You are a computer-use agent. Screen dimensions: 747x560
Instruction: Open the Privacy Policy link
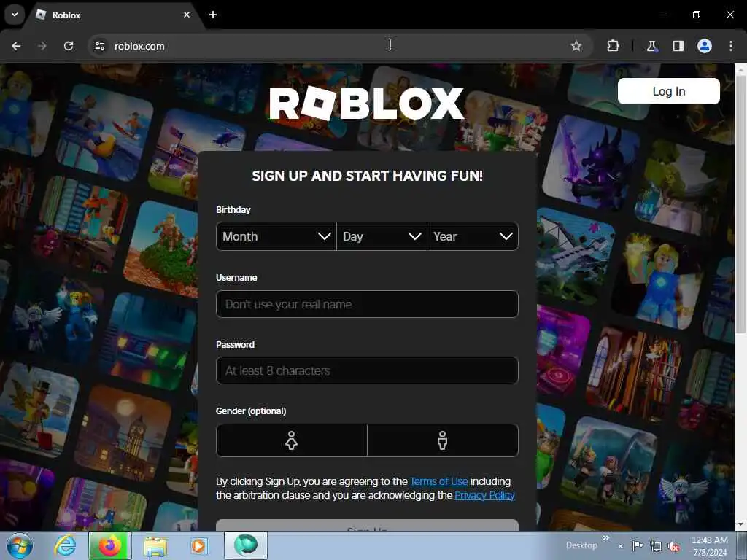pos(484,495)
